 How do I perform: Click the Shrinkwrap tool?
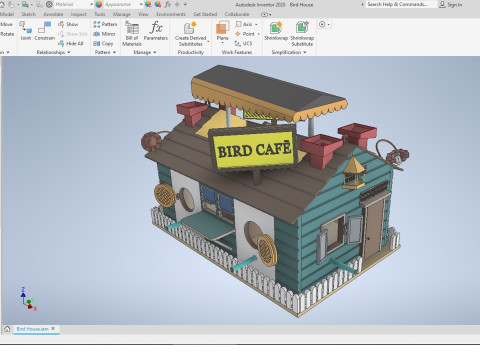click(x=276, y=31)
